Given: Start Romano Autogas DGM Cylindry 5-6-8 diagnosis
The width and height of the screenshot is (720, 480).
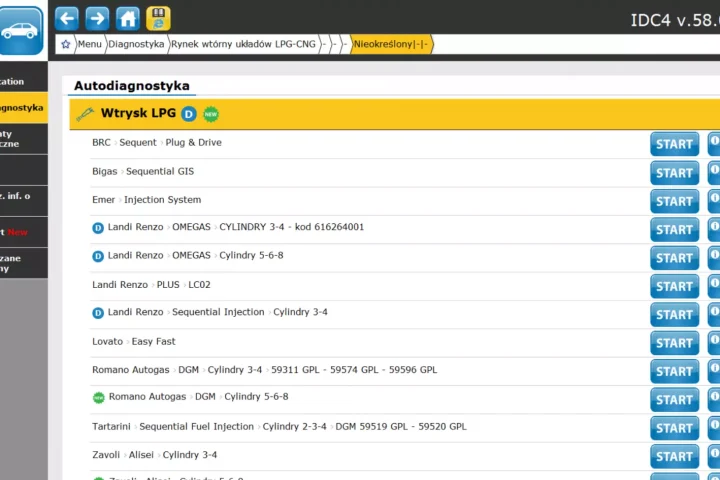Looking at the screenshot, I should (675, 400).
